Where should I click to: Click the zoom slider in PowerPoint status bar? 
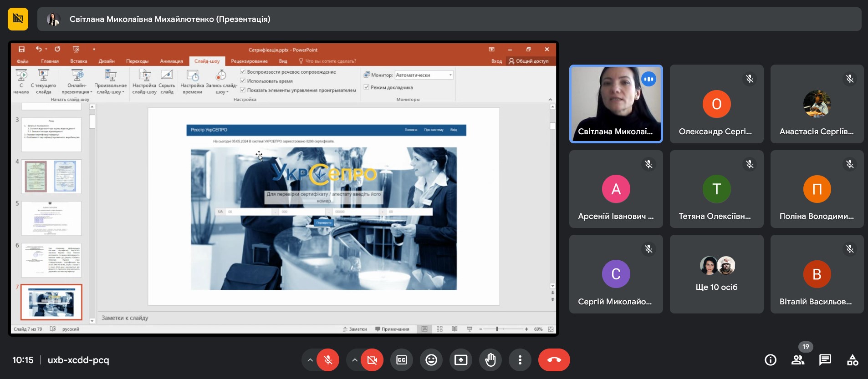pos(503,329)
